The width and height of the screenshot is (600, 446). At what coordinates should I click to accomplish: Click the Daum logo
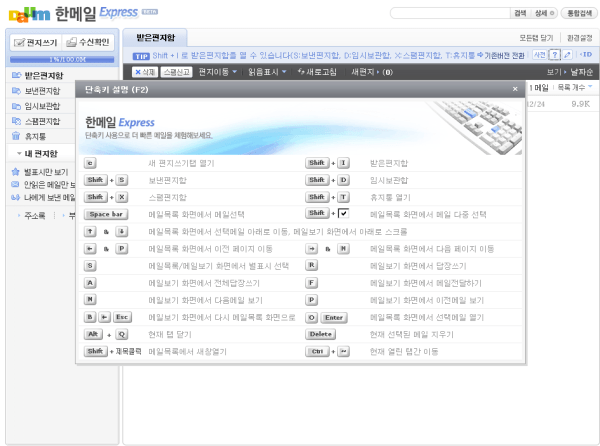[29, 15]
